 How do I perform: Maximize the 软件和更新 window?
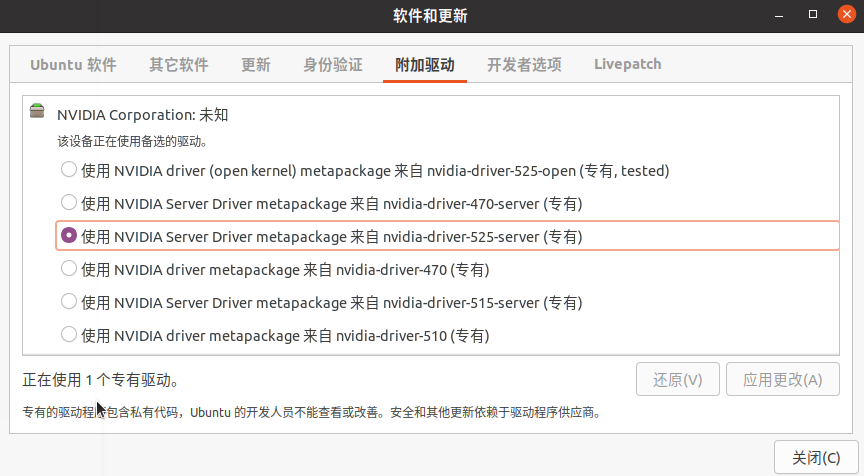(813, 14)
